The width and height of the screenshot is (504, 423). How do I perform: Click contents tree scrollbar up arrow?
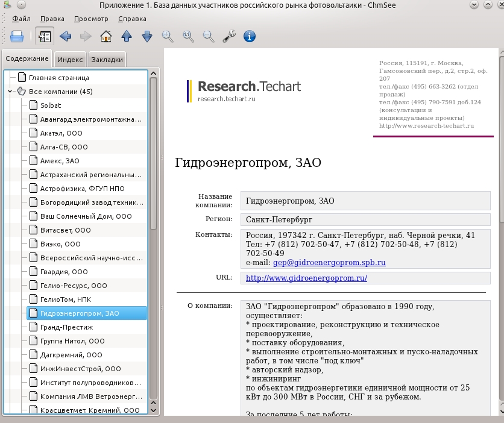154,74
